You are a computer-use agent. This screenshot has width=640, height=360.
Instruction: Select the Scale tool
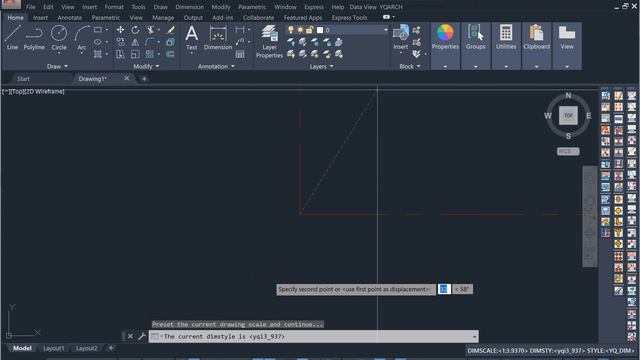(135, 54)
